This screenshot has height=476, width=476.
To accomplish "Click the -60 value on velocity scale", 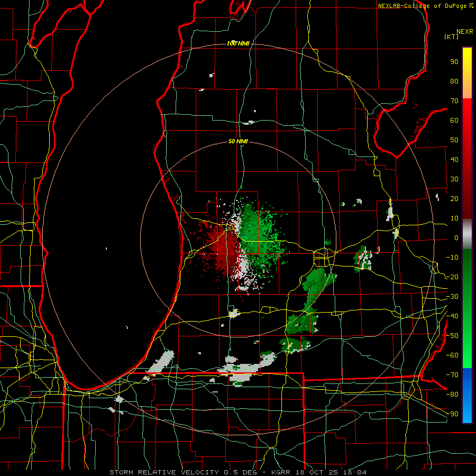I will [452, 355].
